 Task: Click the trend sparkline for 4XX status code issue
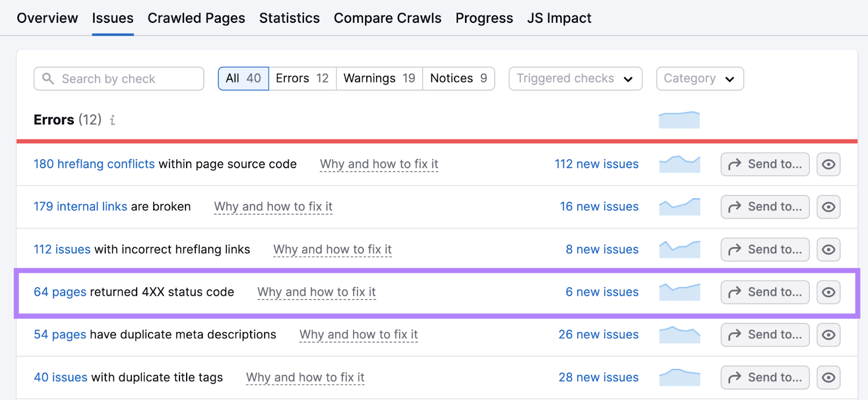(679, 292)
